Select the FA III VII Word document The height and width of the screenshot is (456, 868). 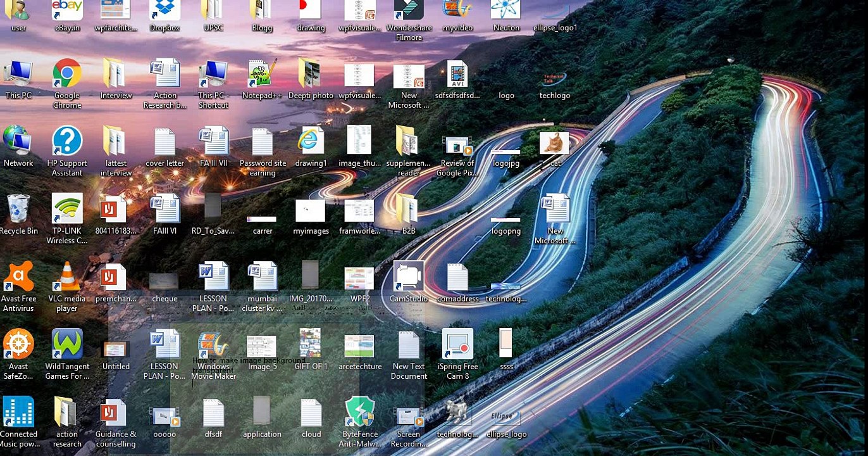[213, 141]
